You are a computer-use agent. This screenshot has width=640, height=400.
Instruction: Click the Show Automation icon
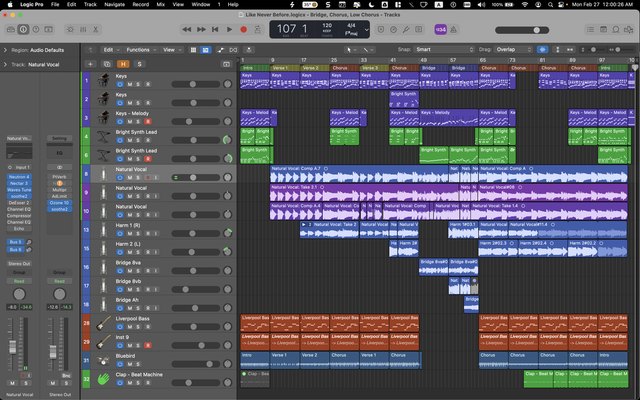coord(221,50)
